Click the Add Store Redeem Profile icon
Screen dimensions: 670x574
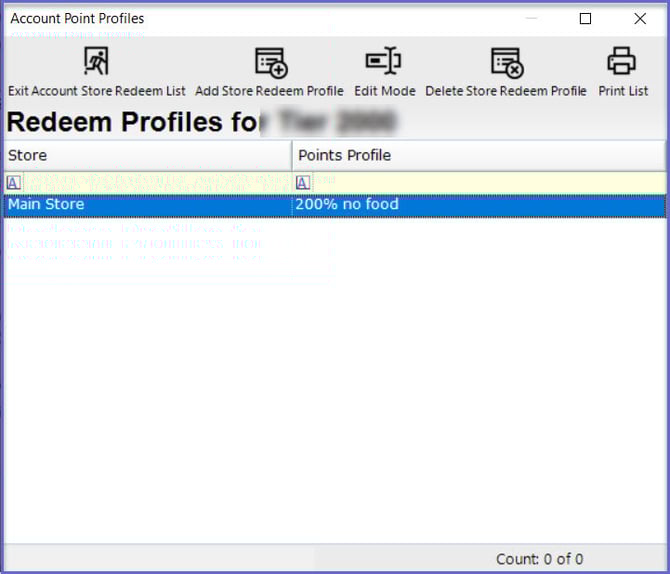point(270,63)
